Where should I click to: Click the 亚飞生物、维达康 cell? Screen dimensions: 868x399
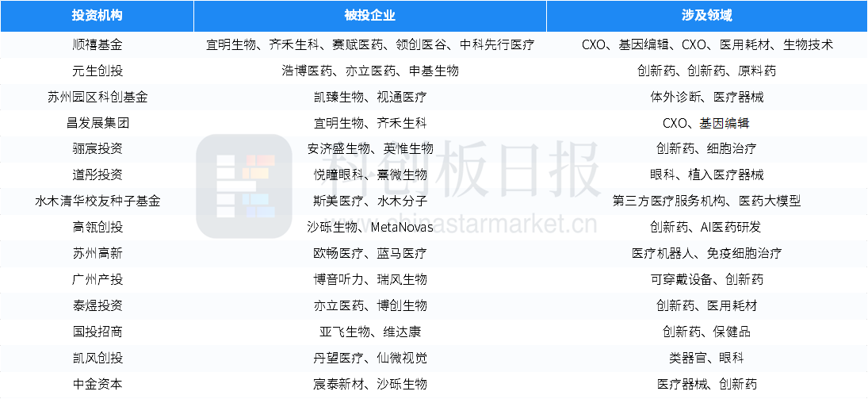(x=369, y=332)
